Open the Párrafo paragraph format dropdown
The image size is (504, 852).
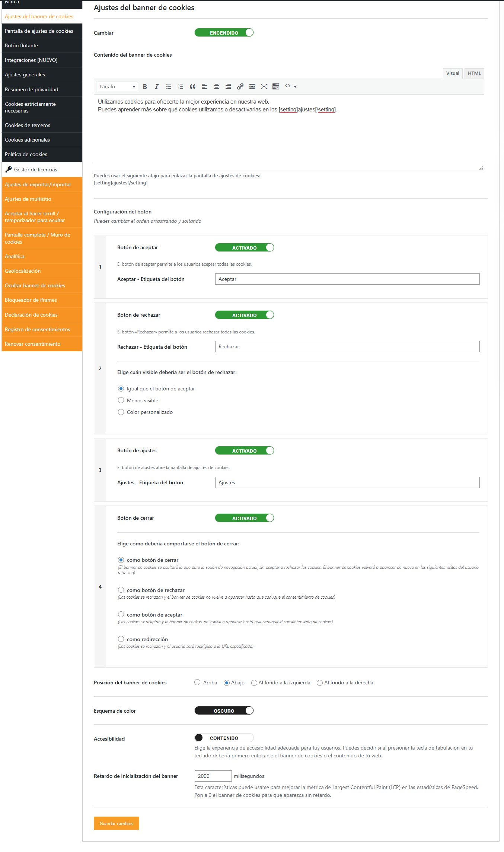(x=117, y=86)
